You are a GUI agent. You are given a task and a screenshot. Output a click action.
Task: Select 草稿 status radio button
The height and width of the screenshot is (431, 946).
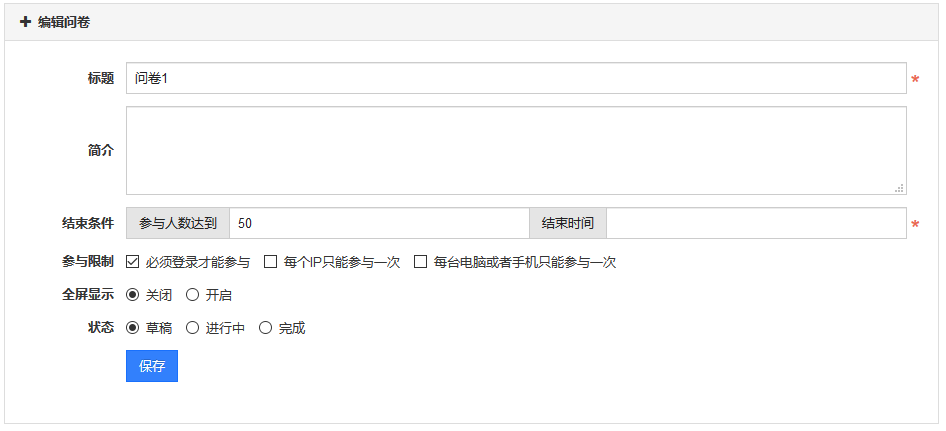pos(133,328)
